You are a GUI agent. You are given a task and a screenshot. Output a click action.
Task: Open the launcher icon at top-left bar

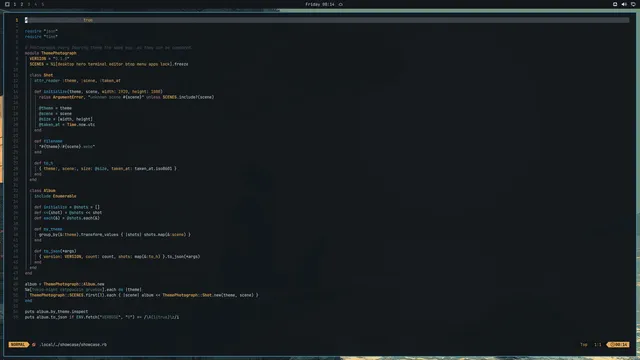pos(7,4)
